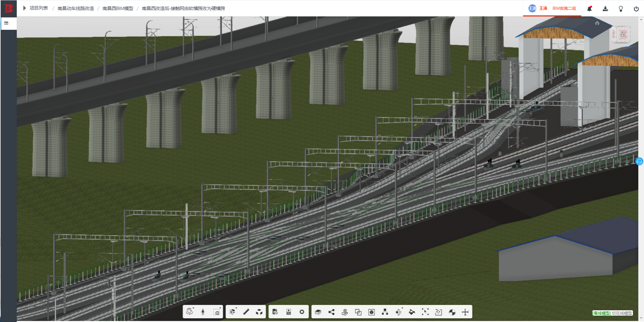Open the layers stack icon
Screen dimensions: 644x322
[318, 312]
